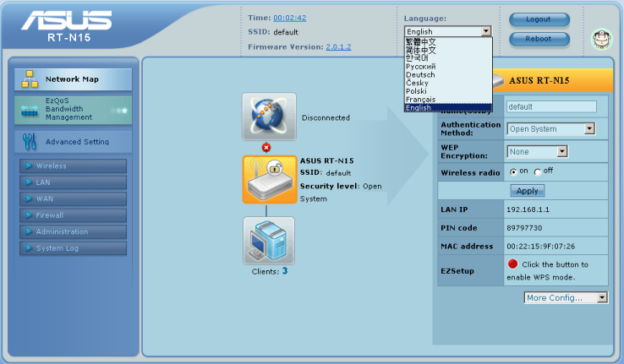This screenshot has height=364, width=624.
Task: Open the WAN settings menu
Action: [x=74, y=198]
